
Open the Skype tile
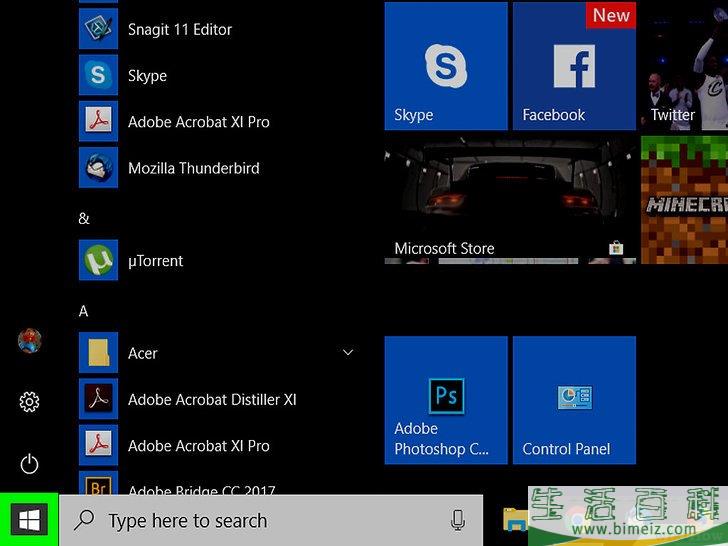pos(446,66)
